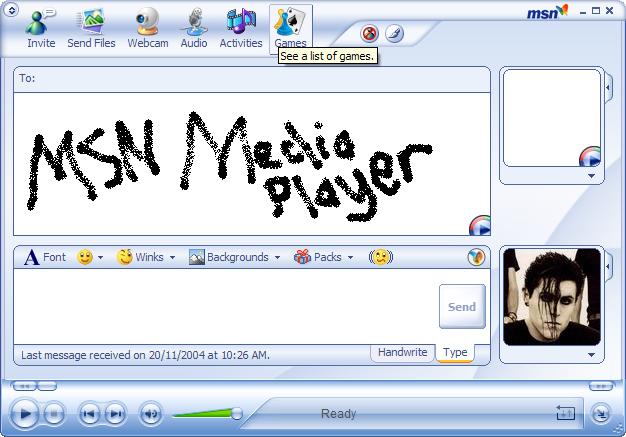This screenshot has width=626, height=437.
Task: Insert the smiley emoticon
Action: pyautogui.click(x=85, y=257)
